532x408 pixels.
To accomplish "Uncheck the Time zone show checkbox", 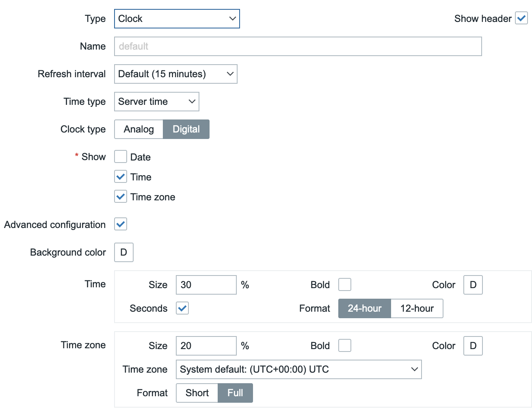I will click(121, 197).
